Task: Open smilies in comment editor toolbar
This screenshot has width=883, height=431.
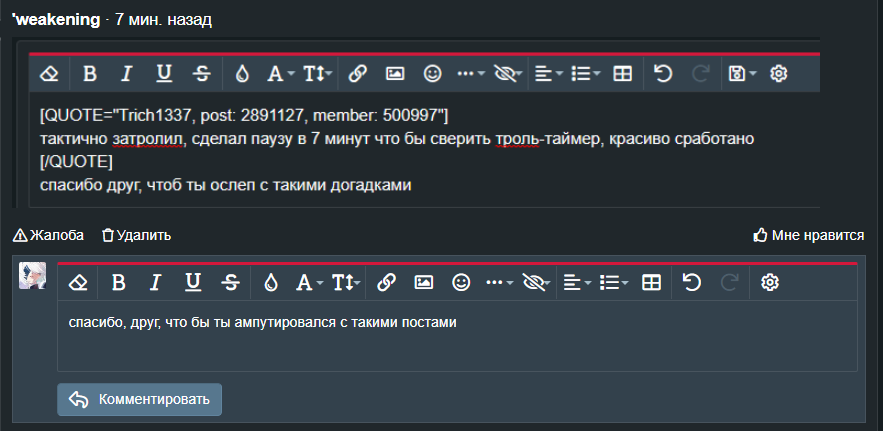Action: pos(461,282)
